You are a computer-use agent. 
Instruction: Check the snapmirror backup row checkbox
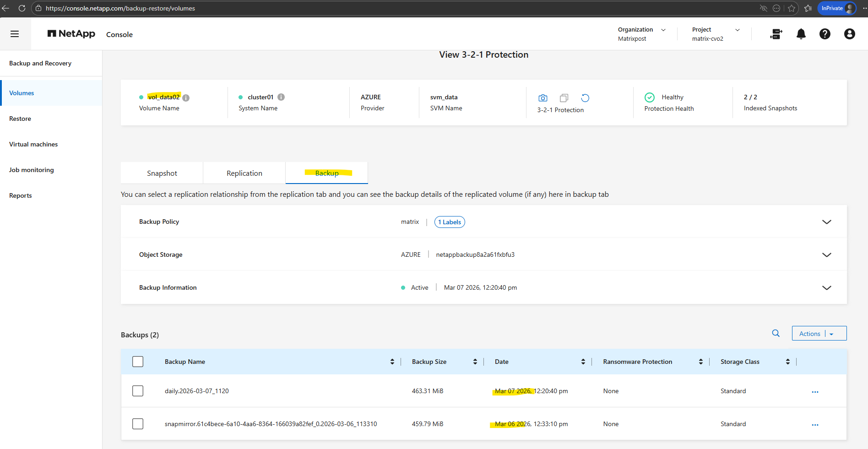pyautogui.click(x=138, y=424)
